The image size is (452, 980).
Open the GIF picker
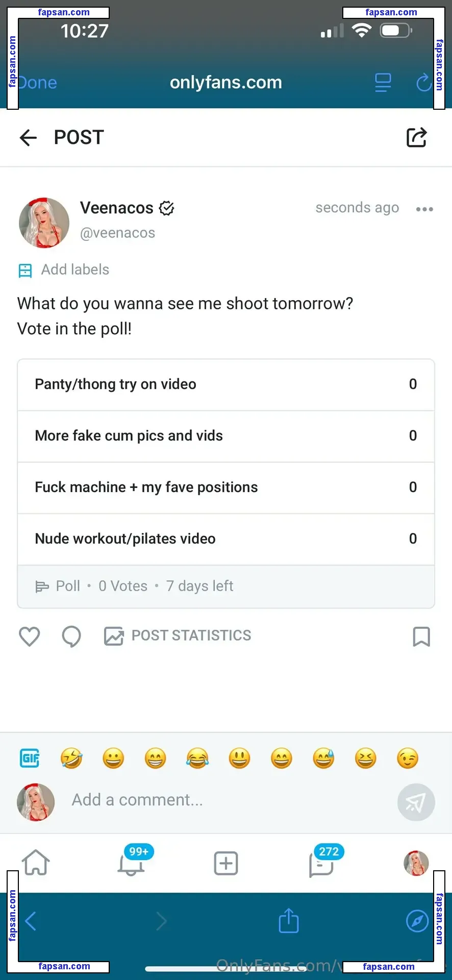pyautogui.click(x=30, y=758)
